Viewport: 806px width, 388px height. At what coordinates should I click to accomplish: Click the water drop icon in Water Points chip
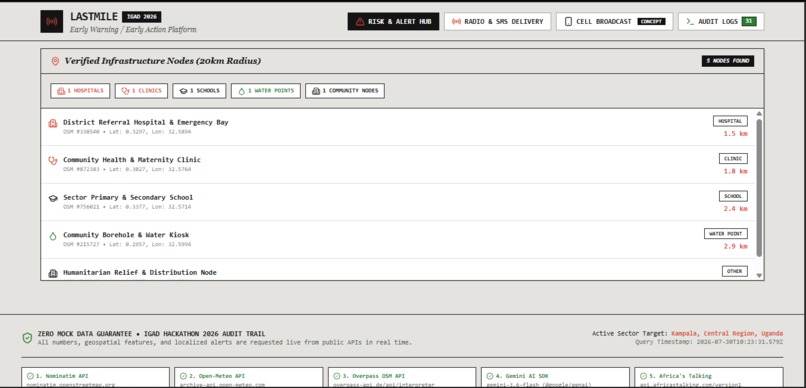[242, 91]
